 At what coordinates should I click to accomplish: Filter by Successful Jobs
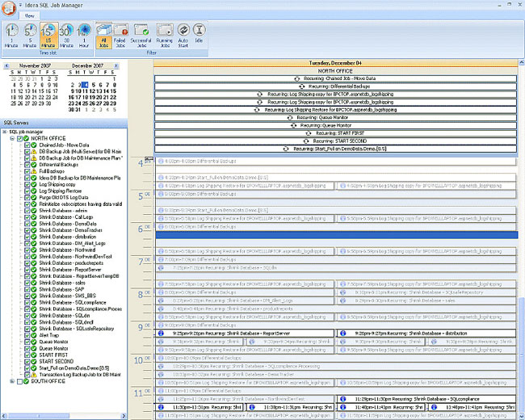tap(141, 36)
